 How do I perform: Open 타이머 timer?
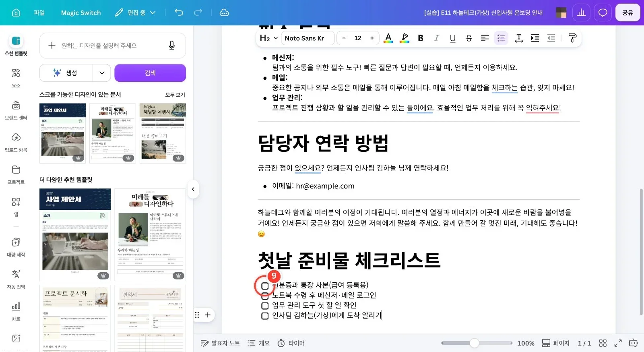coord(291,343)
